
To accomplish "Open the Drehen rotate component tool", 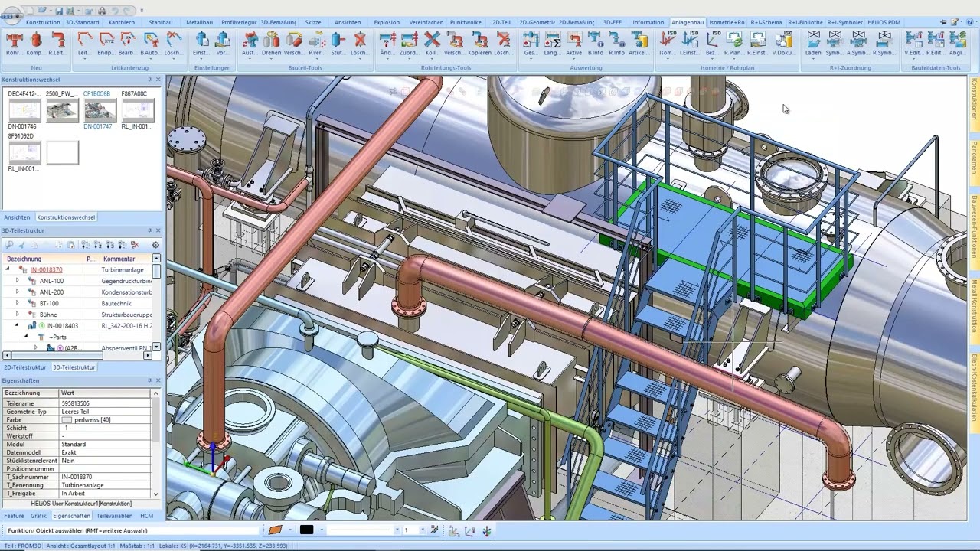I will [272, 44].
